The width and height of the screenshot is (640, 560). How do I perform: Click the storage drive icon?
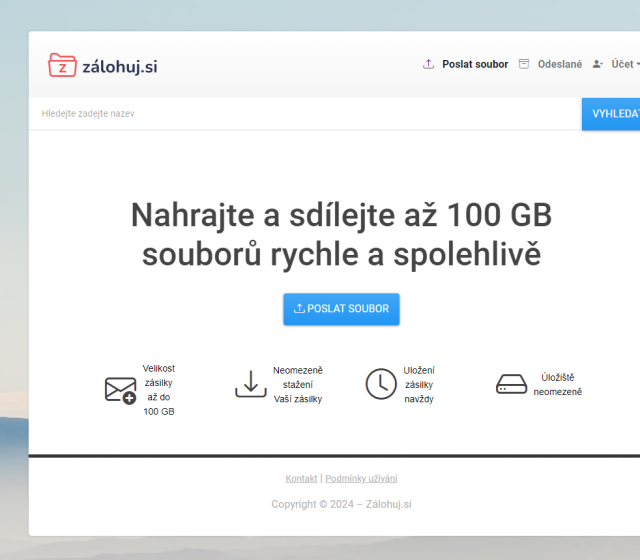(511, 384)
